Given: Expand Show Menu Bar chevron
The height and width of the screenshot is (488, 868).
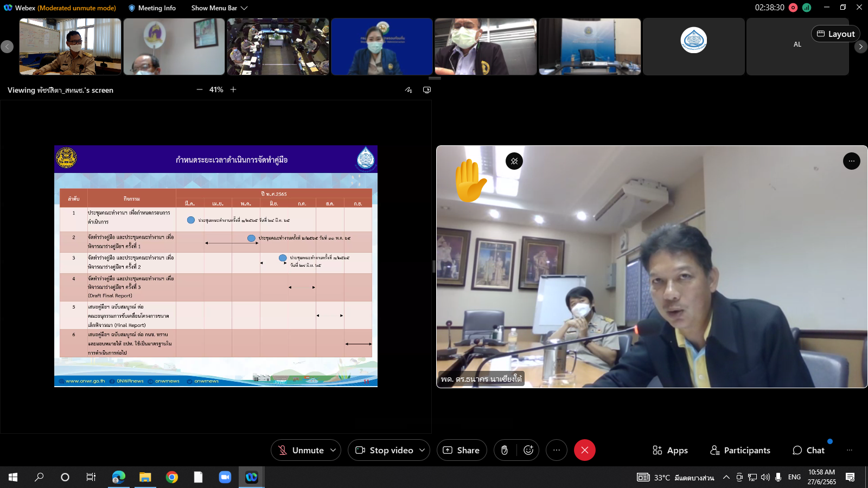Looking at the screenshot, I should pyautogui.click(x=244, y=8).
